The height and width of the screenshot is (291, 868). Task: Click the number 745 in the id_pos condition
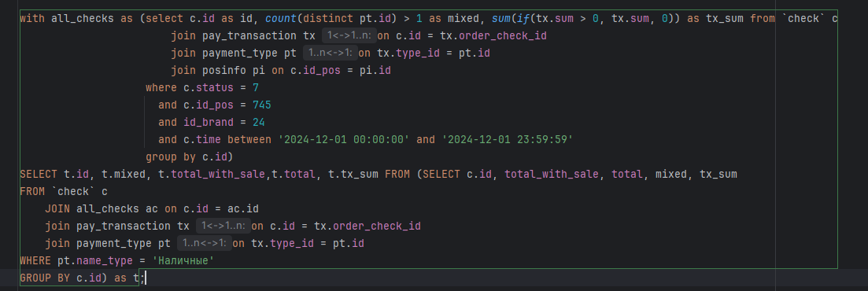tap(262, 105)
